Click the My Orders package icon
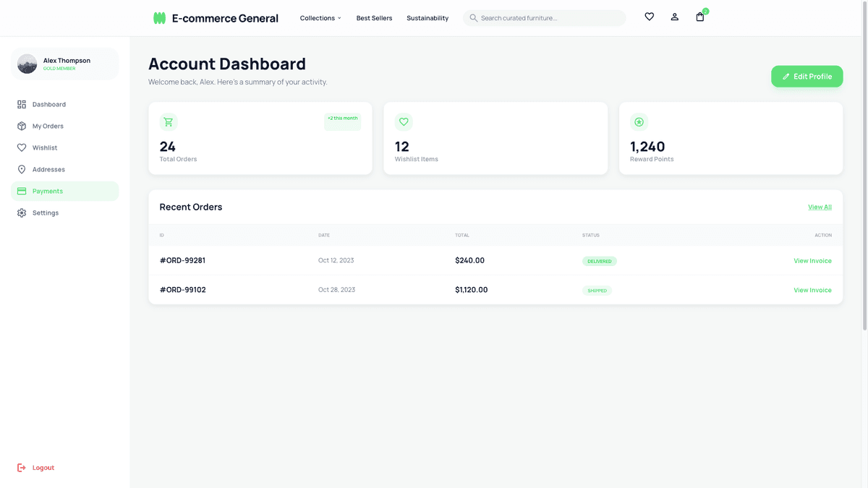Image resolution: width=868 pixels, height=488 pixels. (22, 126)
